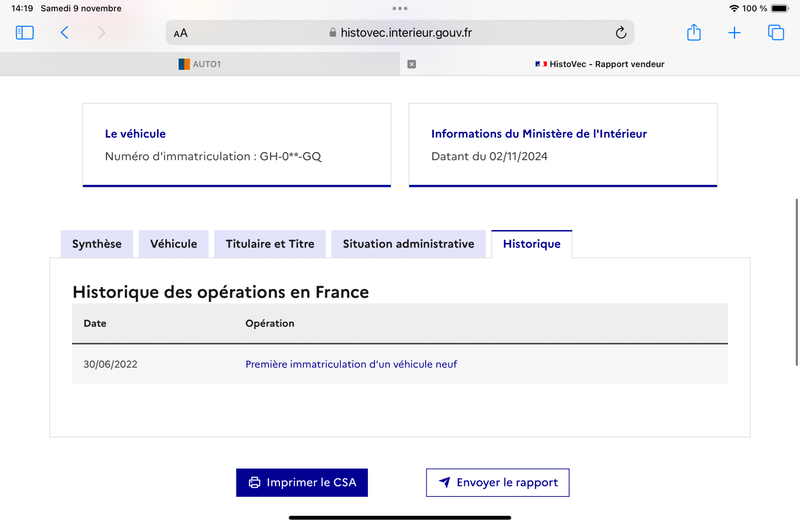Viewport: 800px width, 525px height.
Task: Open the AA reader text-size menu
Action: coord(181,33)
